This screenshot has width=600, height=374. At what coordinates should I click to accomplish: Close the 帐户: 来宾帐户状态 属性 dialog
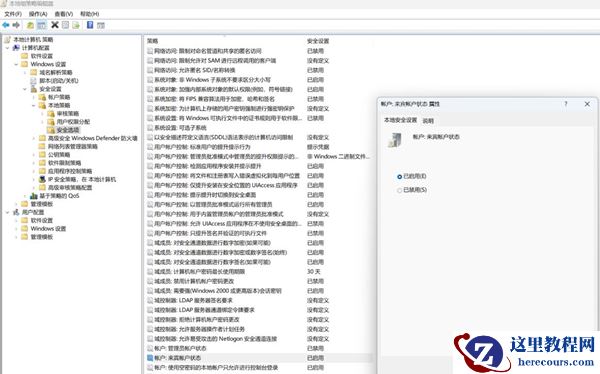click(587, 104)
